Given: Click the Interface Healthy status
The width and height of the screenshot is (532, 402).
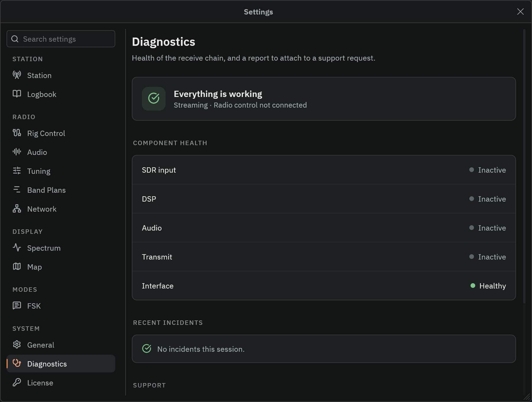Looking at the screenshot, I should 488,286.
